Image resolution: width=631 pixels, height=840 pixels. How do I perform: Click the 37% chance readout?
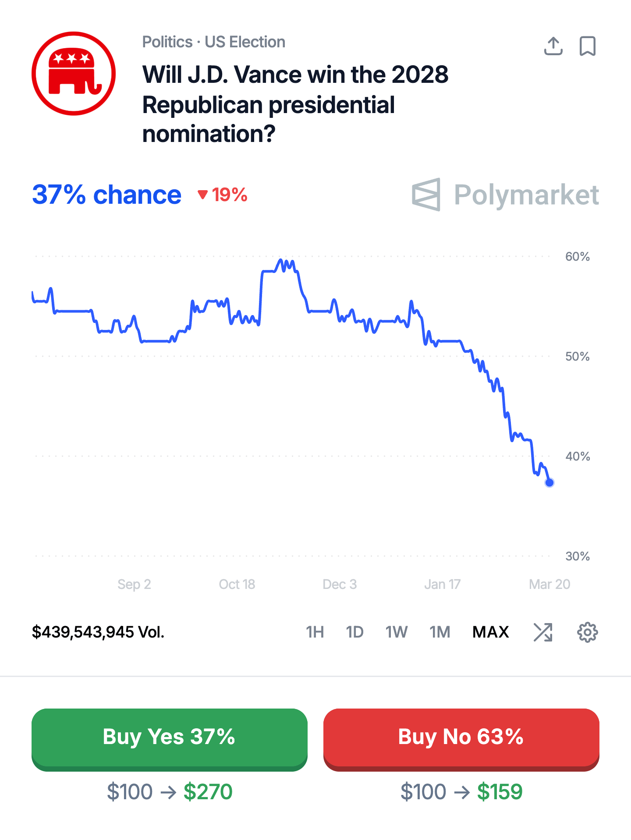coord(106,195)
